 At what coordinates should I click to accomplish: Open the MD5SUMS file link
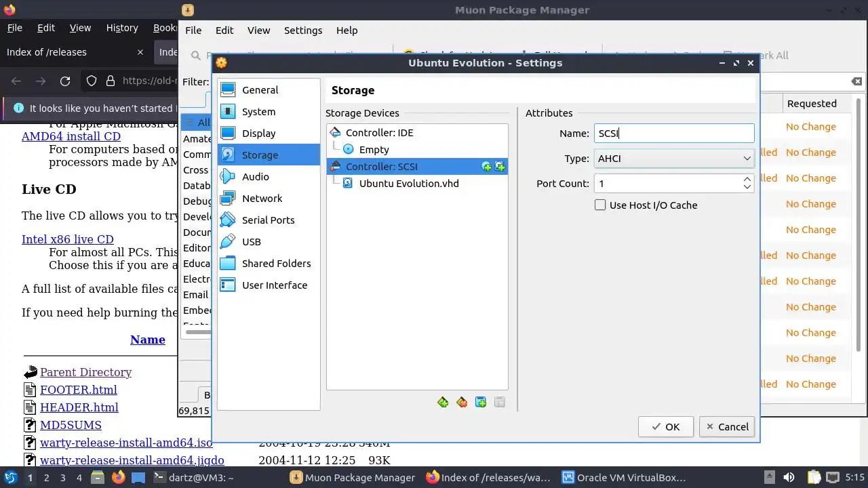pyautogui.click(x=71, y=425)
